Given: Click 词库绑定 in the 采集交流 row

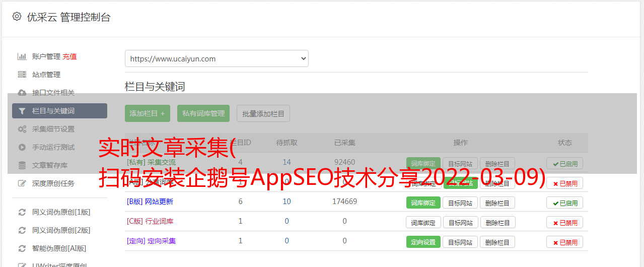Looking at the screenshot, I should 423,163.
